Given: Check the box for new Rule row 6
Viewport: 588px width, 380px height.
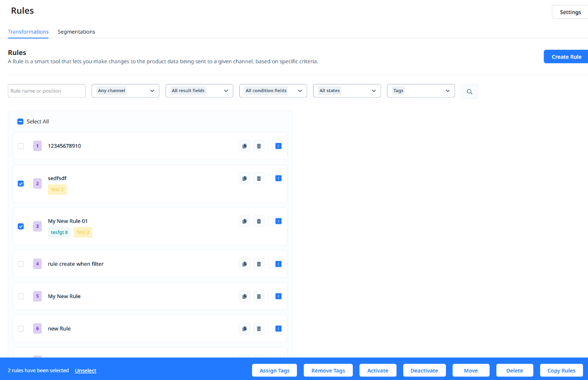Looking at the screenshot, I should (21, 329).
